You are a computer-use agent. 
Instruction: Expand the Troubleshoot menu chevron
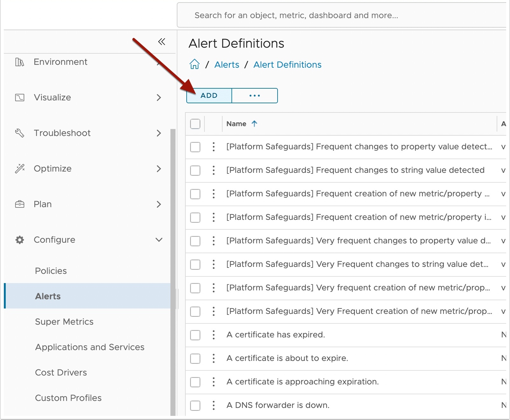(x=159, y=133)
